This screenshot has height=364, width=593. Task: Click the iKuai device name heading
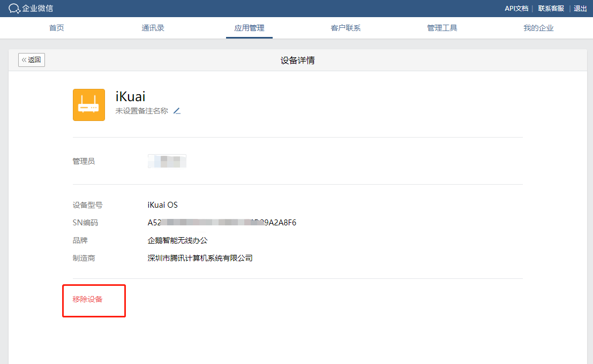[131, 96]
